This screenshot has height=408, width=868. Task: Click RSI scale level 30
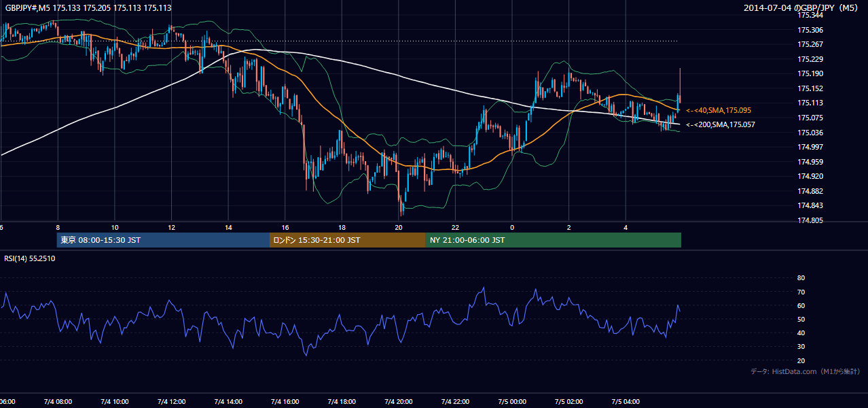point(801,347)
